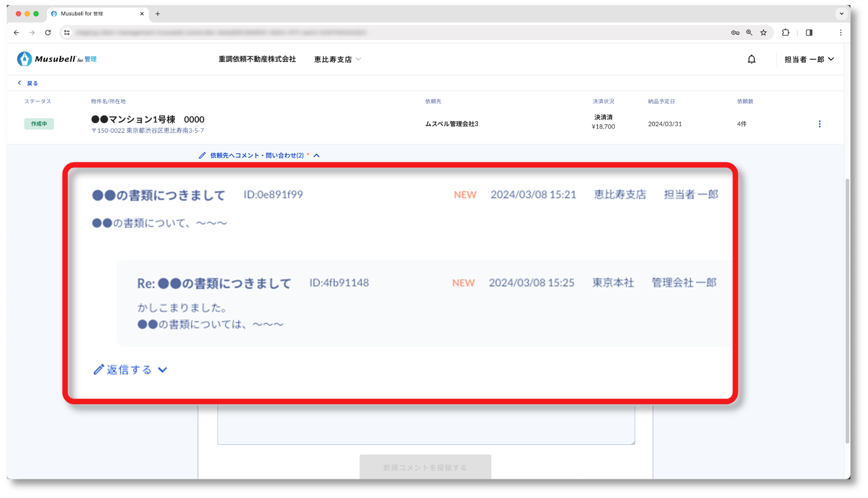This screenshot has height=498, width=868.
Task: Toggle the browser side panel icon
Action: 809,33
